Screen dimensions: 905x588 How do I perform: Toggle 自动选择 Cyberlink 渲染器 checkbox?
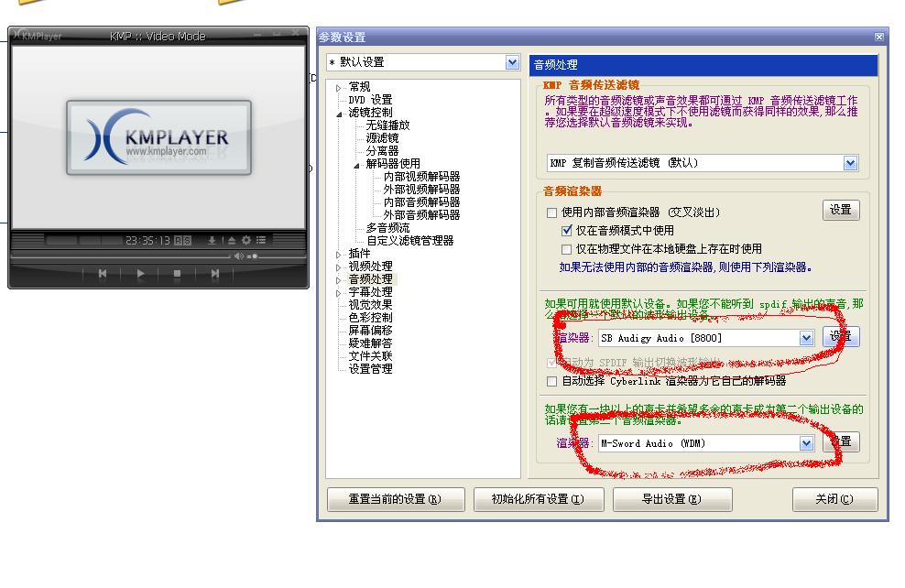[551, 381]
